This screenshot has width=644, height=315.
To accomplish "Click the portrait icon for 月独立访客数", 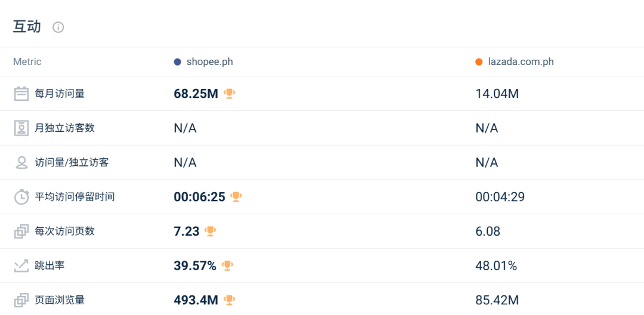I will pyautogui.click(x=21, y=128).
